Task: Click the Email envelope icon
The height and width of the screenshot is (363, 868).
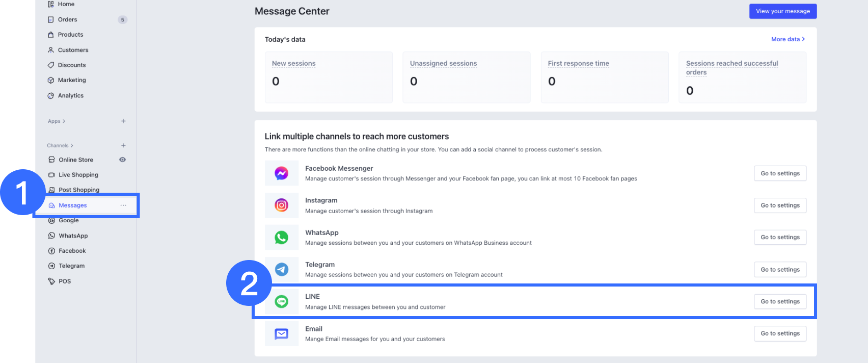Action: click(281, 334)
